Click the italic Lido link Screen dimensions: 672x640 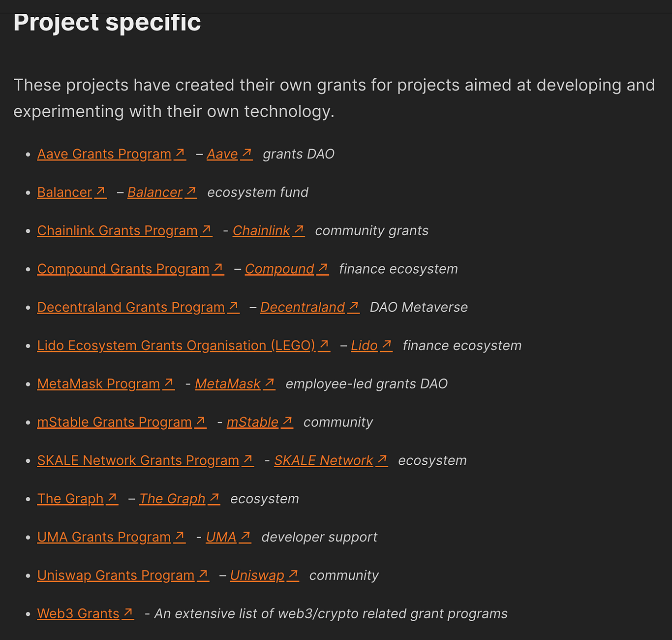click(371, 346)
